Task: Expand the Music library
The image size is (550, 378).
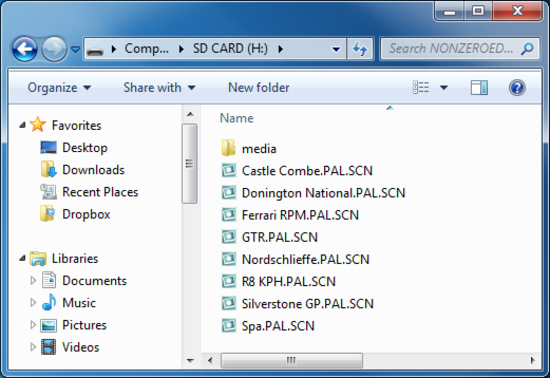Action: point(33,303)
